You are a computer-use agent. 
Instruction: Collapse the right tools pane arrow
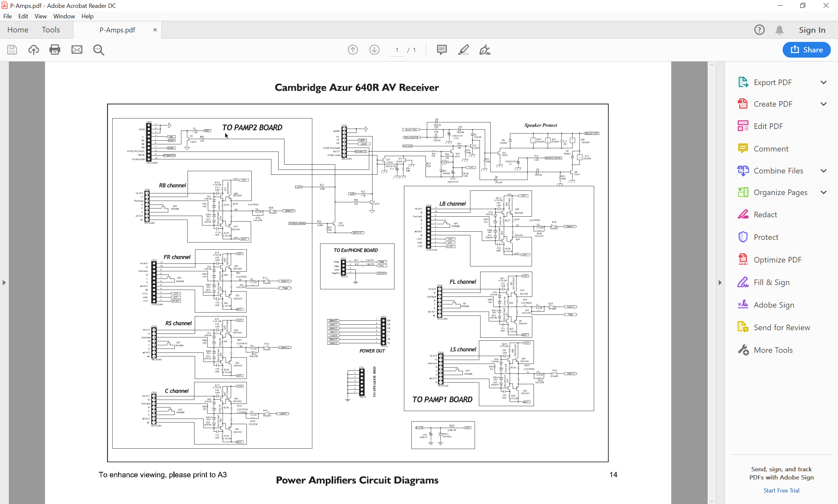pos(720,282)
